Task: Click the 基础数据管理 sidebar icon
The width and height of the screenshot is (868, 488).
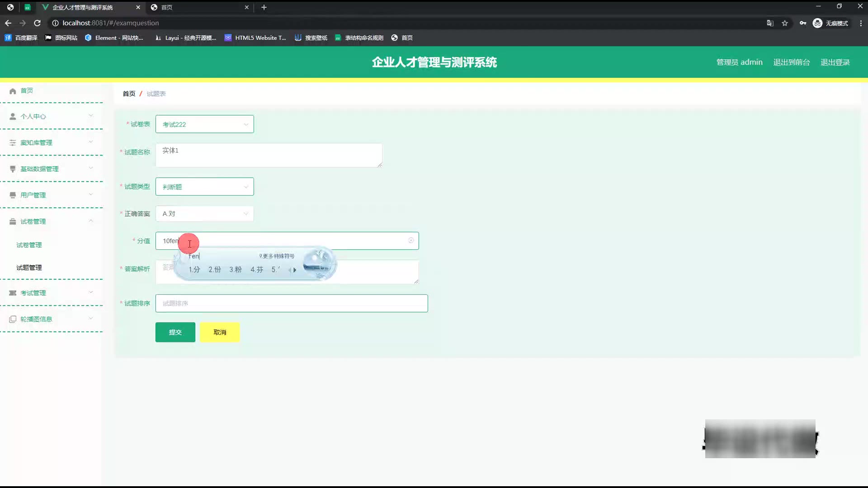Action: (13, 169)
